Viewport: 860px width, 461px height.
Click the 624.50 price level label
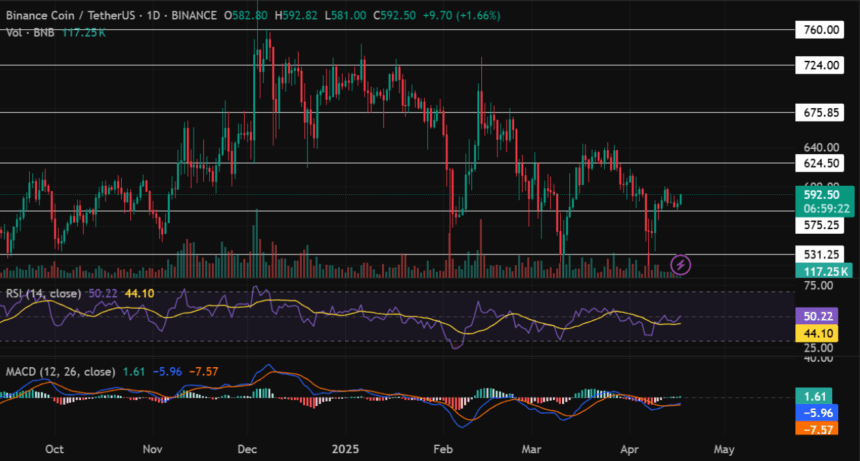[x=819, y=163]
